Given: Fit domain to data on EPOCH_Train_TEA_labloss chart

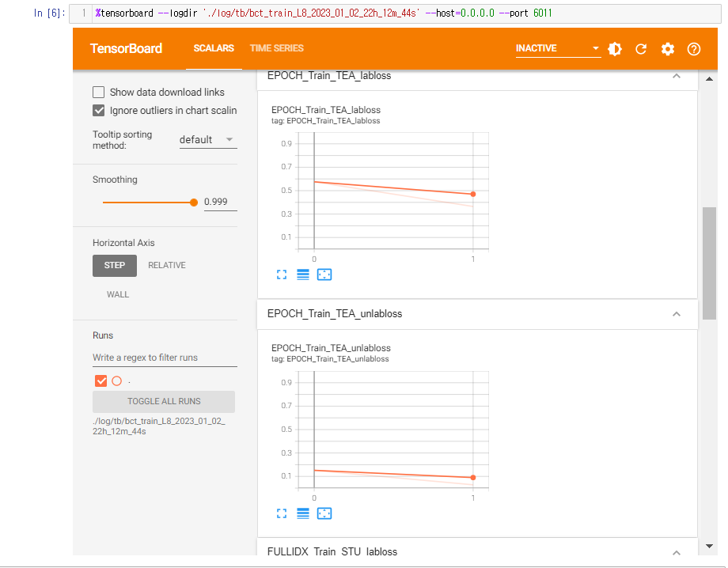Looking at the screenshot, I should (324, 275).
